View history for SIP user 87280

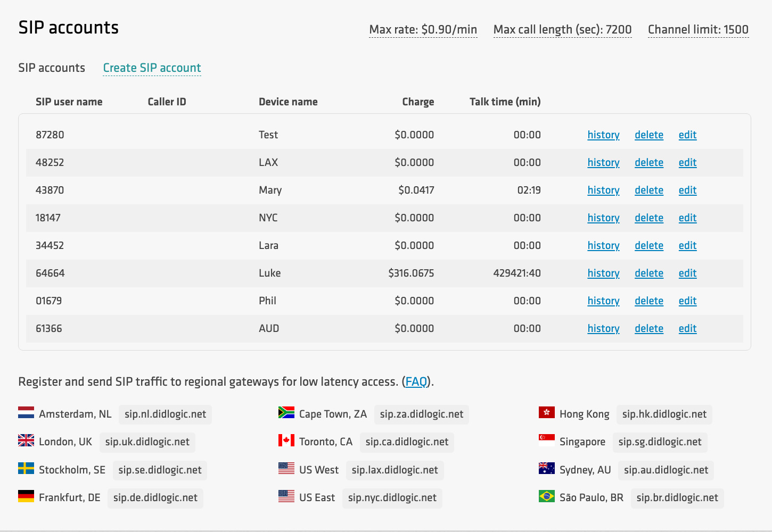coord(603,135)
